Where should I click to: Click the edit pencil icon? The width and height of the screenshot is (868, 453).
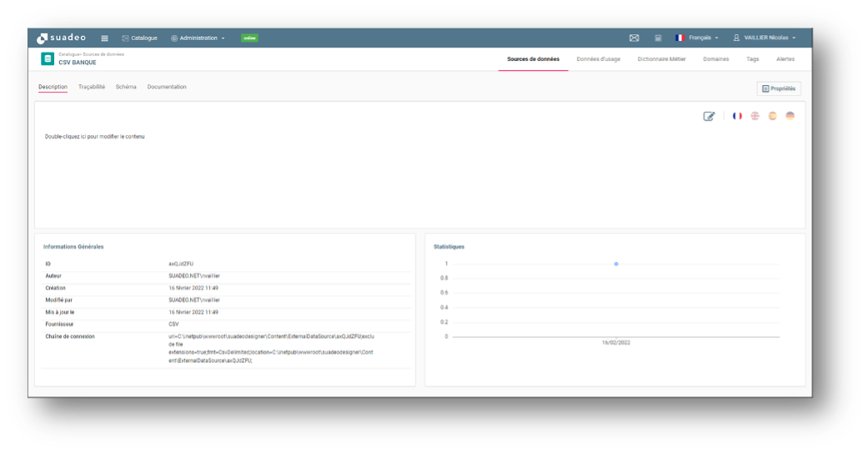point(709,116)
